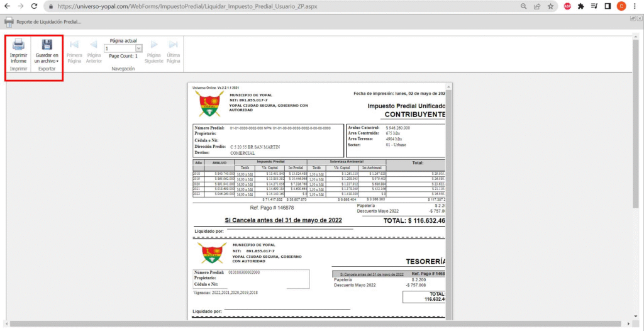
Task: Open the Extensions puzzle icon
Action: pos(580,6)
